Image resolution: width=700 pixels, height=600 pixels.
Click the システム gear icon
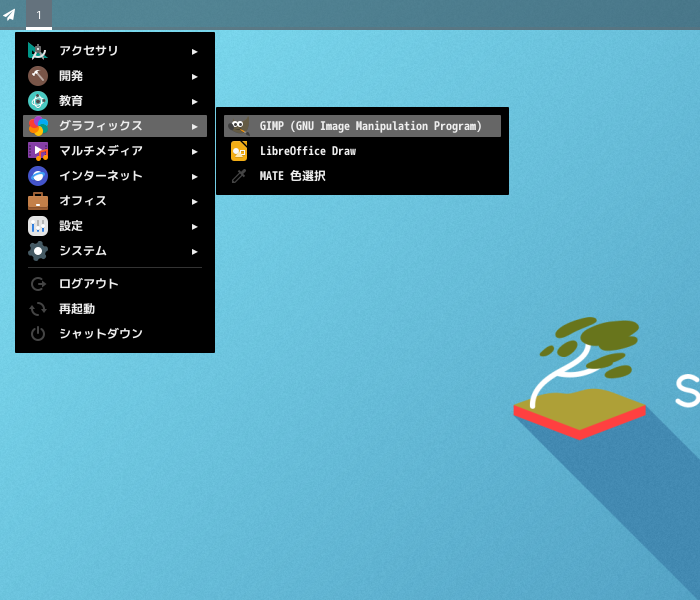(38, 251)
